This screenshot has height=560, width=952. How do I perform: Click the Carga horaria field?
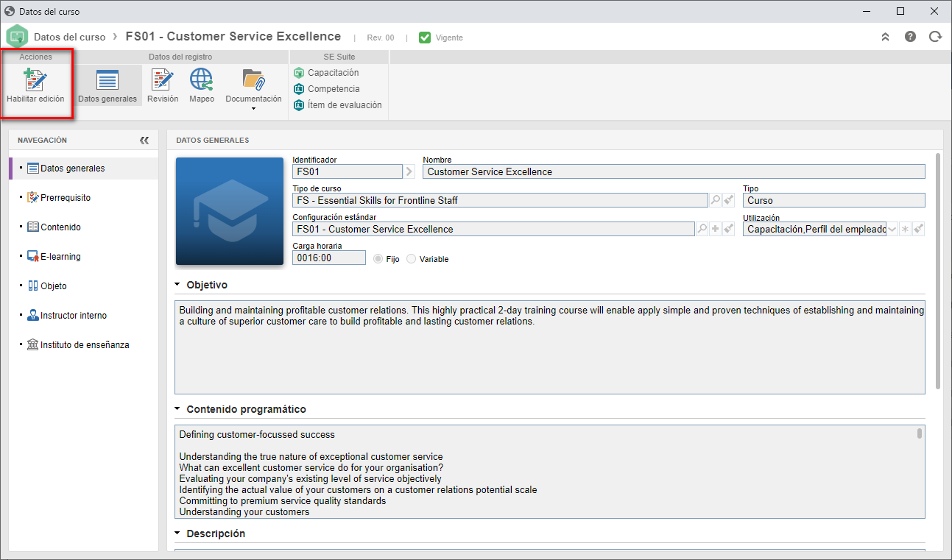click(x=329, y=258)
